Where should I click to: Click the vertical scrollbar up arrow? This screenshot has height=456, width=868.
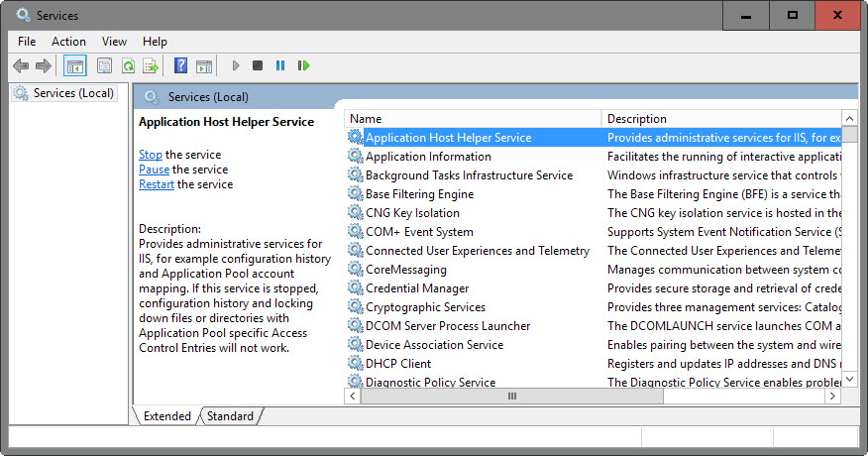click(x=850, y=119)
